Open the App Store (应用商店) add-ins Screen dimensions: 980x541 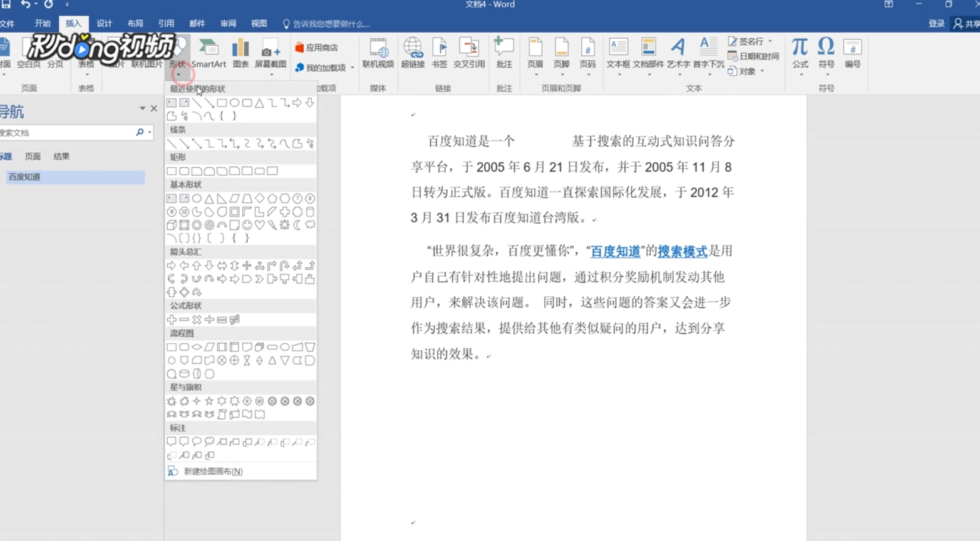click(x=317, y=48)
